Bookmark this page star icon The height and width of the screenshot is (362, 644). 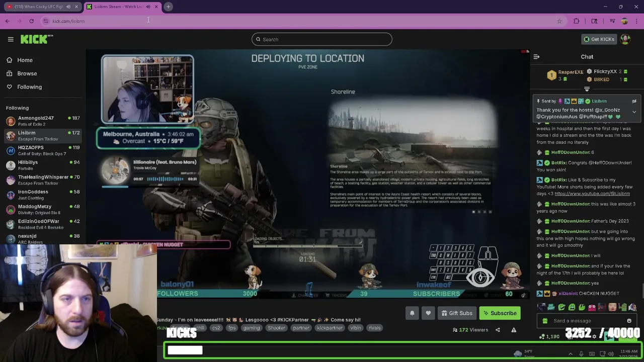click(559, 21)
